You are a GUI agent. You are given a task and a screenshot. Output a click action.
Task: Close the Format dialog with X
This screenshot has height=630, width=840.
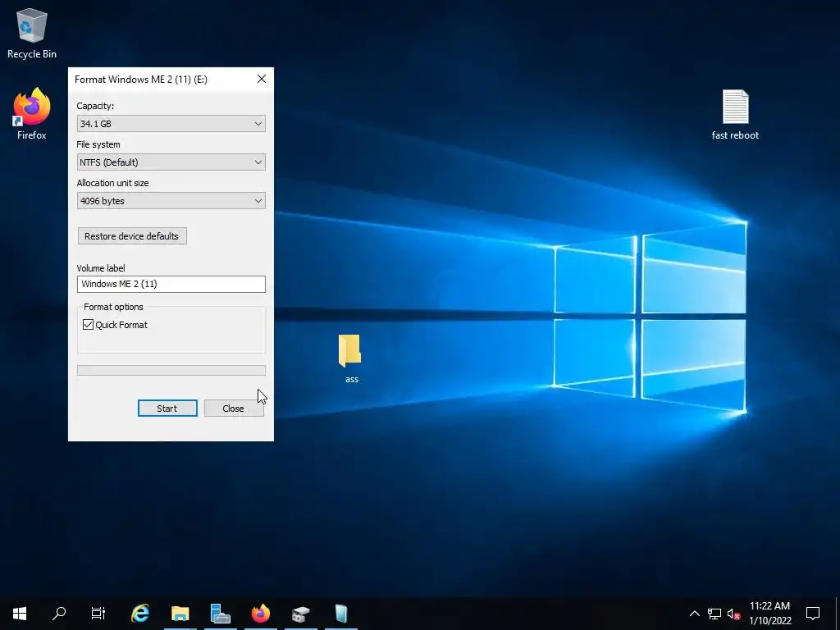pyautogui.click(x=262, y=80)
